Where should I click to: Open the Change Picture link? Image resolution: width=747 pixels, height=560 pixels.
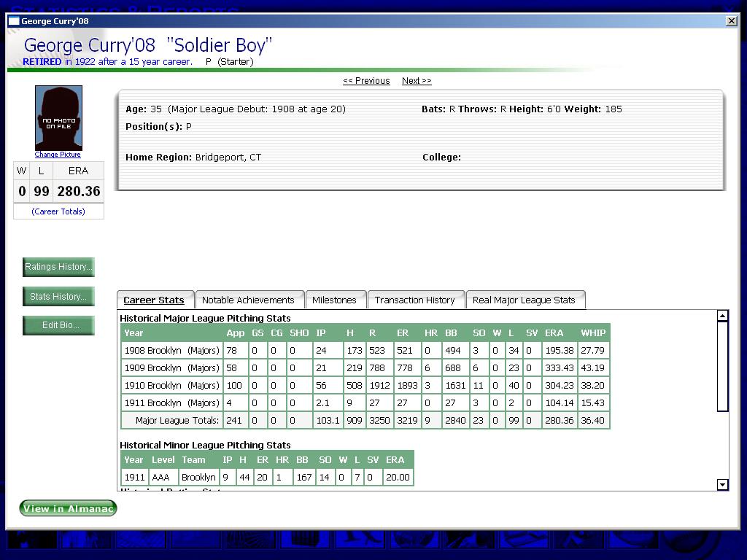[58, 155]
